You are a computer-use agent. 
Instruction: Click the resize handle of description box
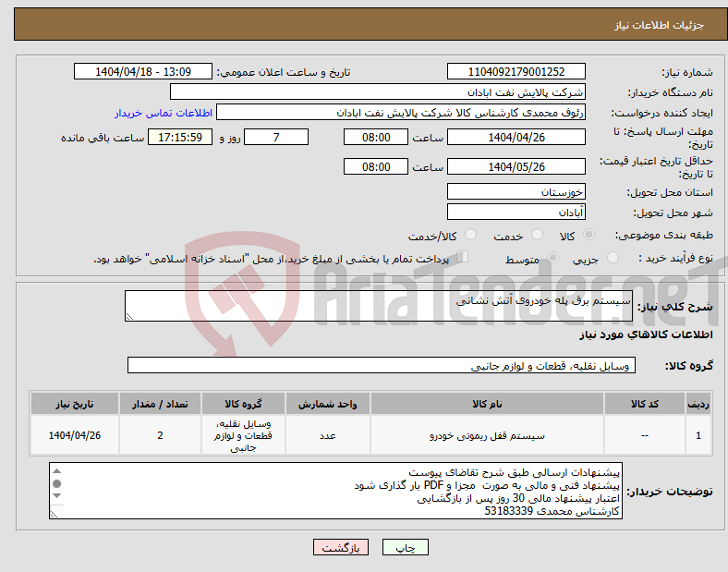[x=129, y=317]
